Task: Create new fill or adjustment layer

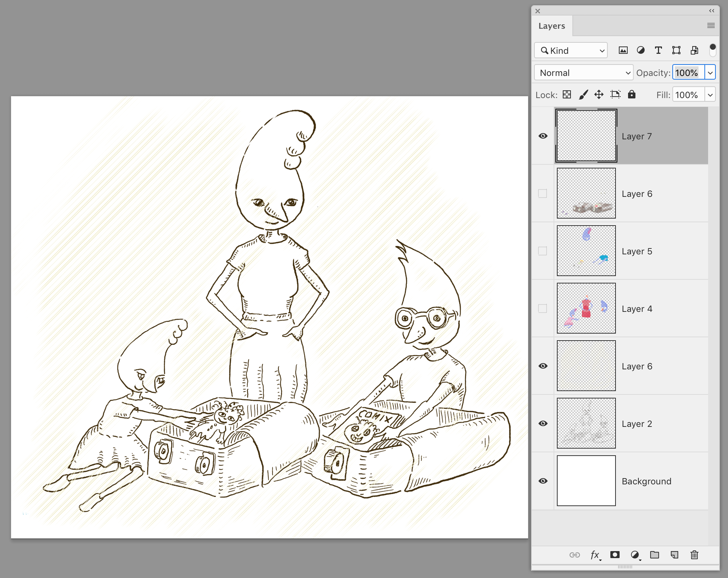Action: point(635,555)
